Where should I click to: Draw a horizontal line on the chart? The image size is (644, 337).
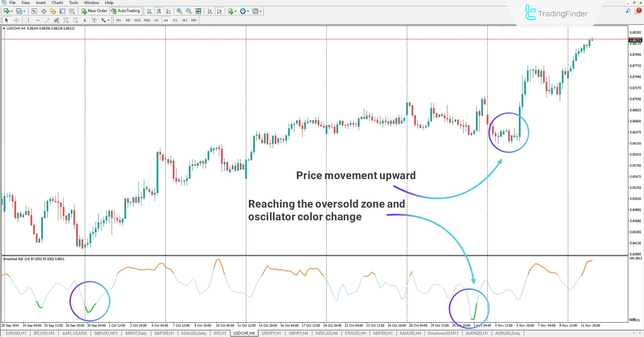pos(38,20)
